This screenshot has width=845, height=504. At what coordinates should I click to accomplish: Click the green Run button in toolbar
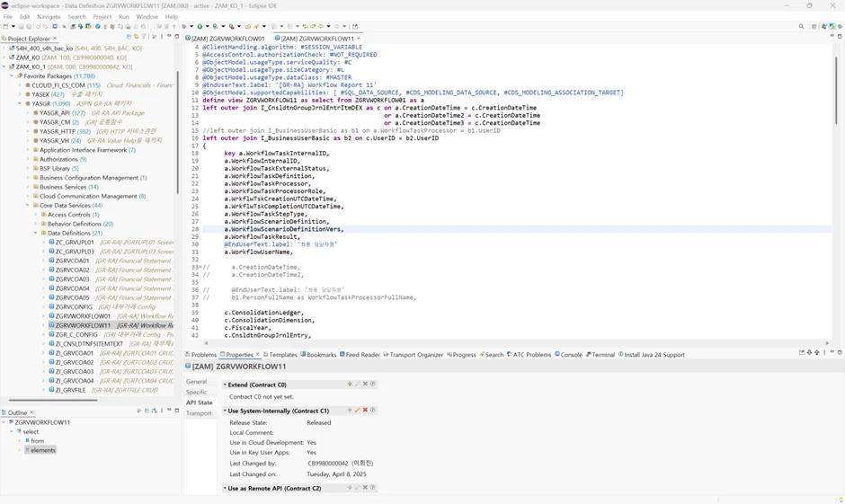pos(200,27)
